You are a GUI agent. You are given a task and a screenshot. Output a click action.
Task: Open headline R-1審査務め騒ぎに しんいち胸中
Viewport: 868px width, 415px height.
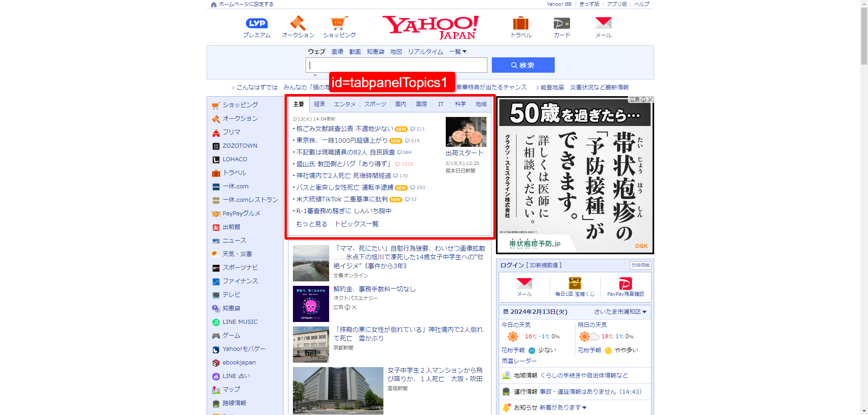click(344, 211)
